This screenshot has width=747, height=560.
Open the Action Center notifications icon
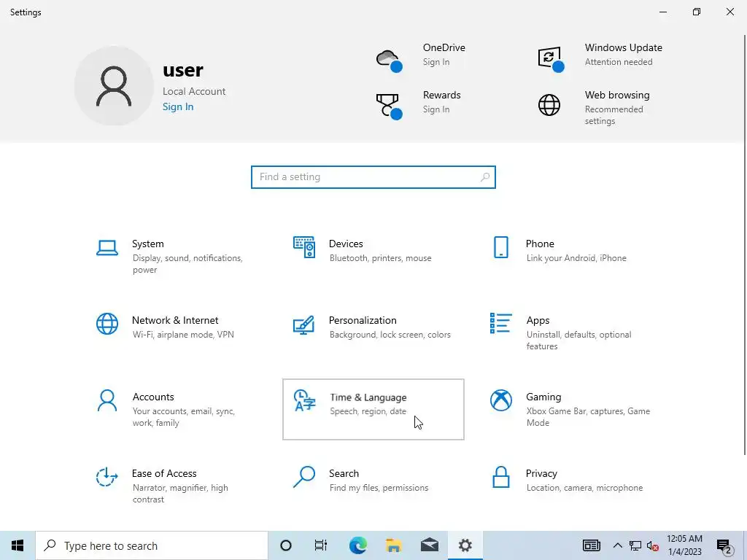tap(724, 546)
